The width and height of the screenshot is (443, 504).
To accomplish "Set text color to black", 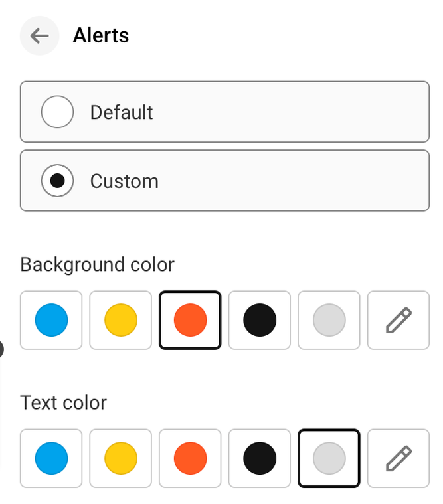I will pyautogui.click(x=260, y=458).
